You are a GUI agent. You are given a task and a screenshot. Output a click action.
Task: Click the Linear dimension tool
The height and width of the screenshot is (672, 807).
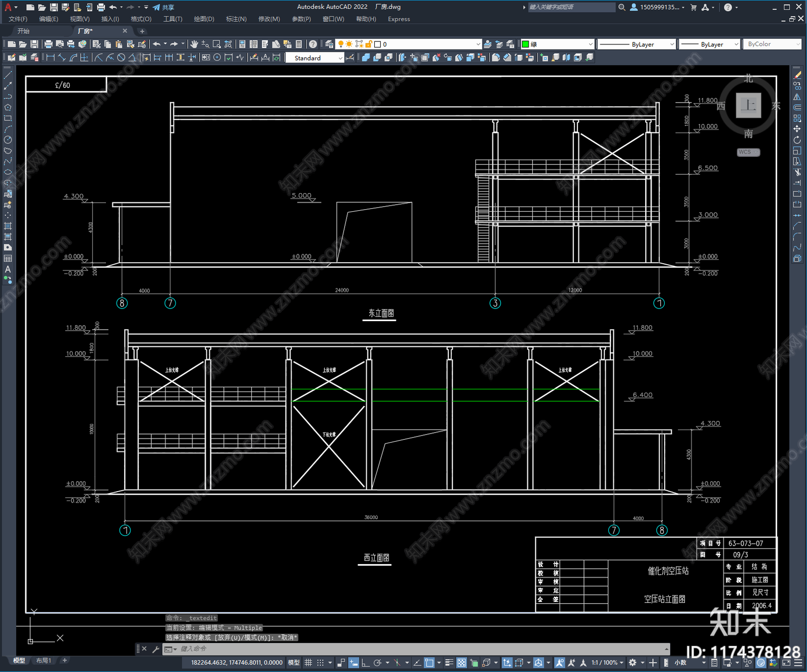pos(50,57)
